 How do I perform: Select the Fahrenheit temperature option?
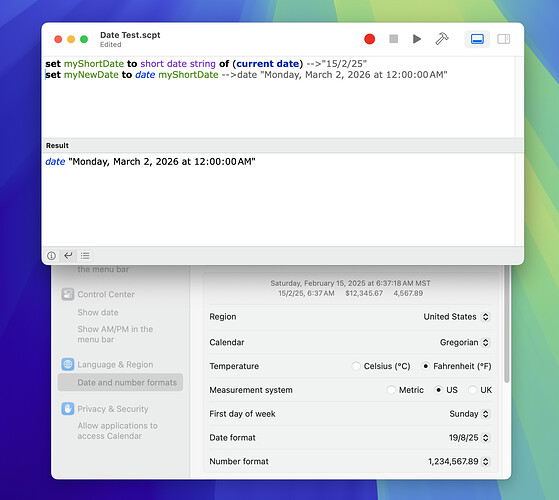coord(426,366)
